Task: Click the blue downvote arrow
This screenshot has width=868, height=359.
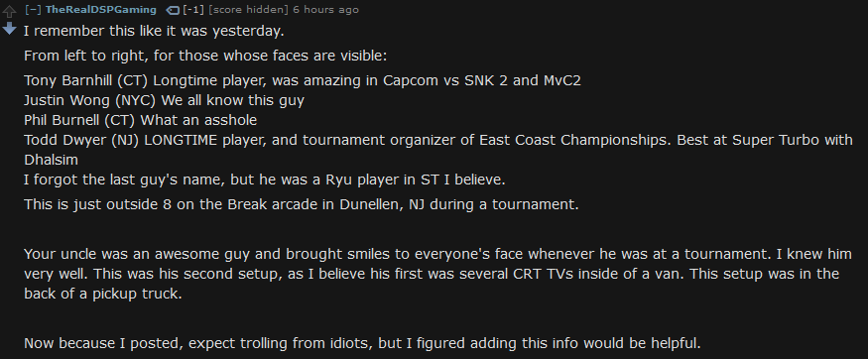Action: (x=9, y=29)
